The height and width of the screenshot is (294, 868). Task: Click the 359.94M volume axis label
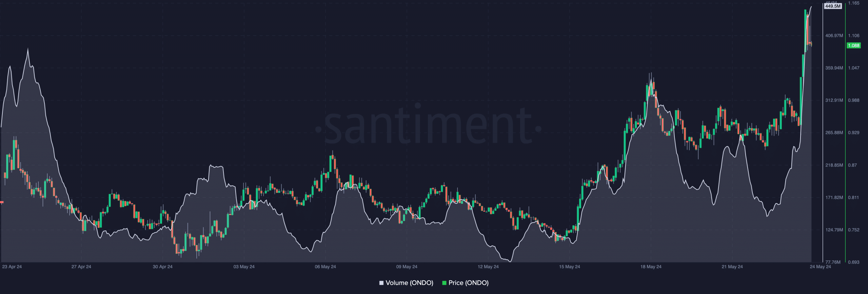(834, 68)
